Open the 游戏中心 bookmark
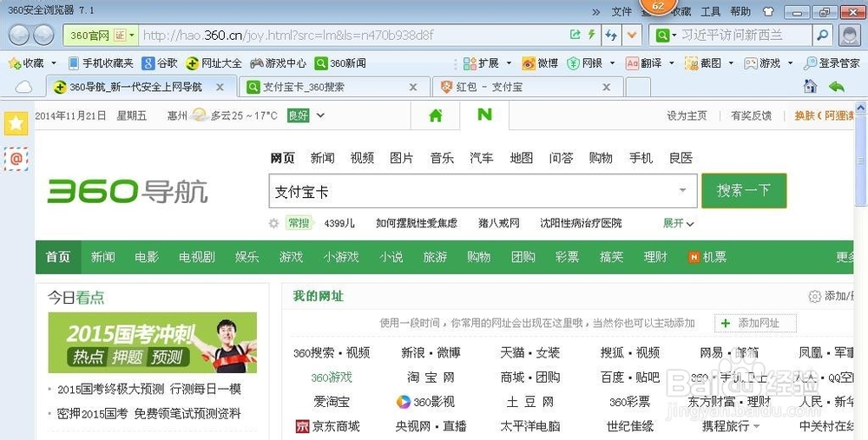This screenshot has width=868, height=440. click(279, 63)
